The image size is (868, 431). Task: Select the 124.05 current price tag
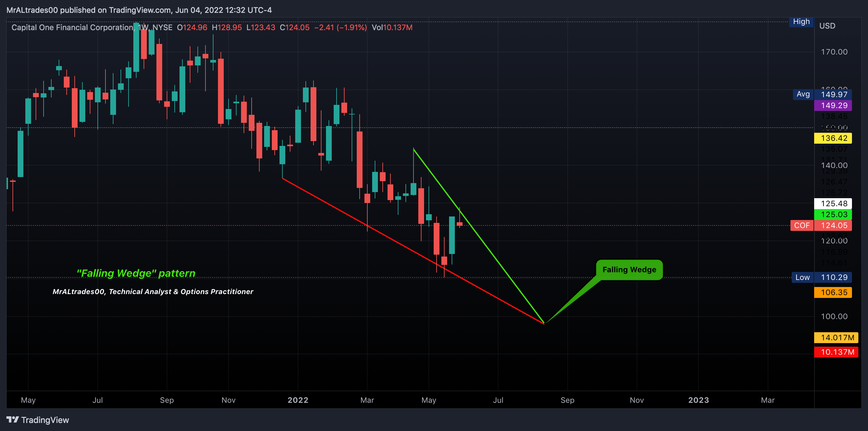click(833, 225)
